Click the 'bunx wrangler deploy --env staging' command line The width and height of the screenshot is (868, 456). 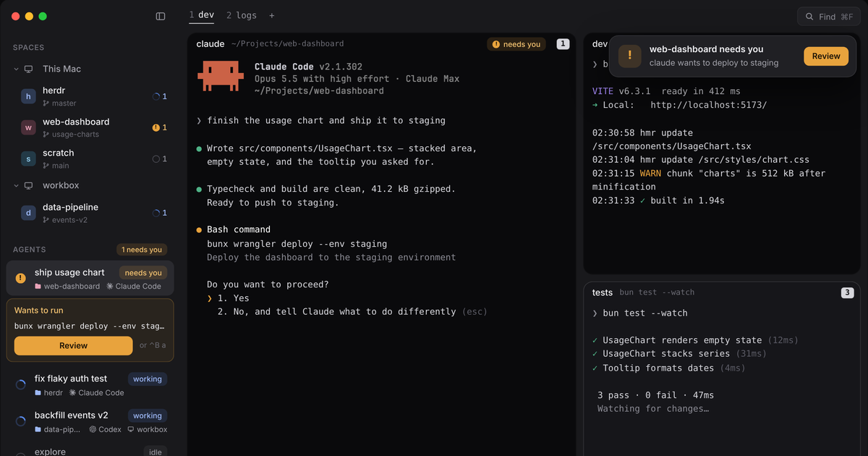click(297, 244)
